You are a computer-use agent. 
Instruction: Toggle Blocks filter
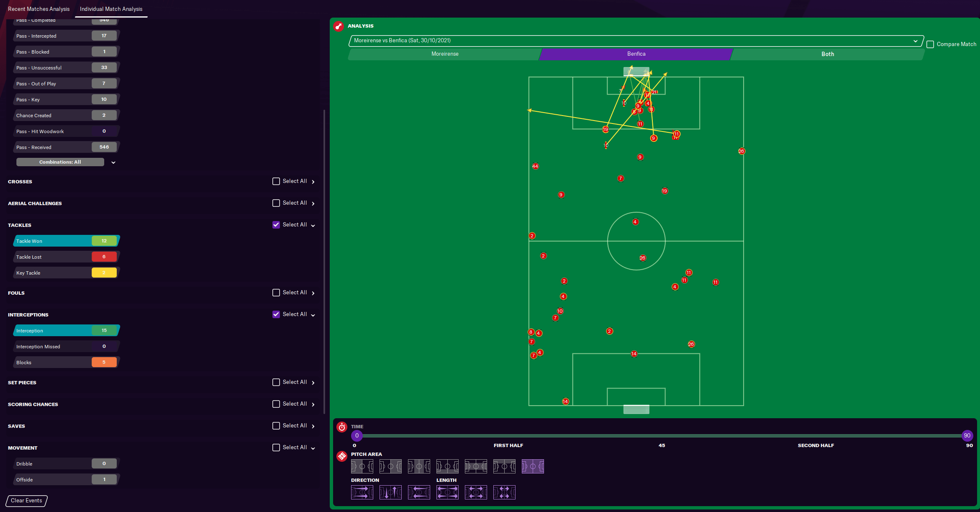(x=67, y=363)
